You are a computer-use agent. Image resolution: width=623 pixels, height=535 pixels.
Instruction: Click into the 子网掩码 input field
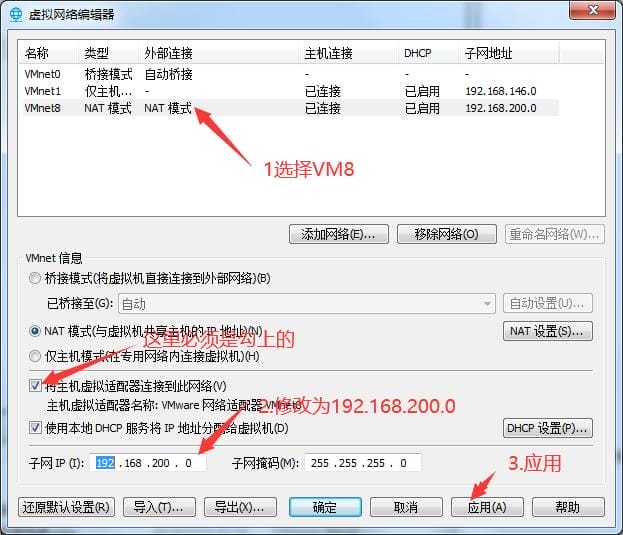coord(363,463)
